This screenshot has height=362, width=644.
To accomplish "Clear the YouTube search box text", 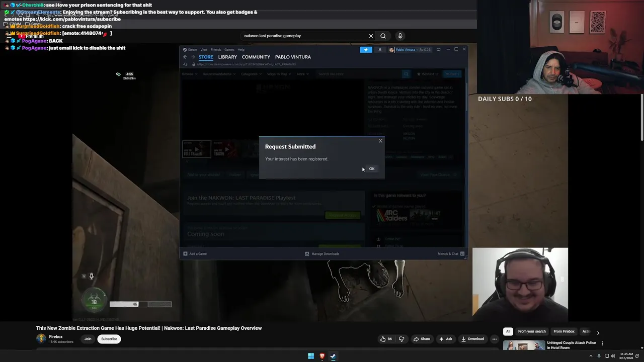I will pyautogui.click(x=371, y=36).
